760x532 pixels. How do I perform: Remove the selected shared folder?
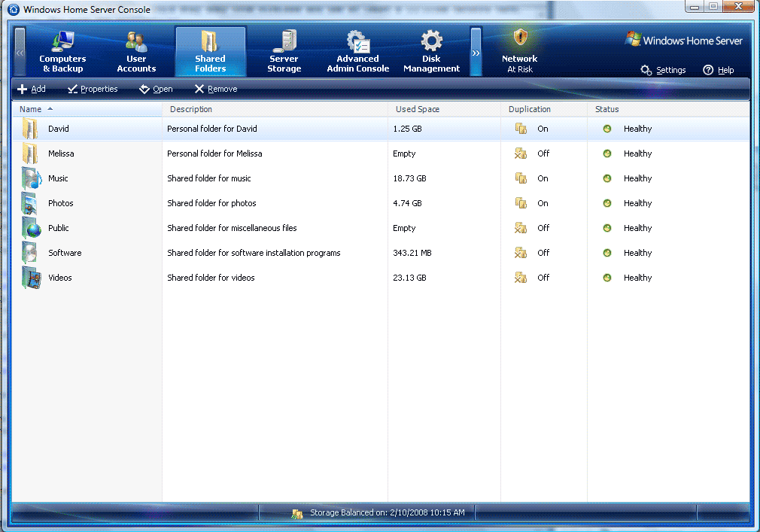pos(216,89)
